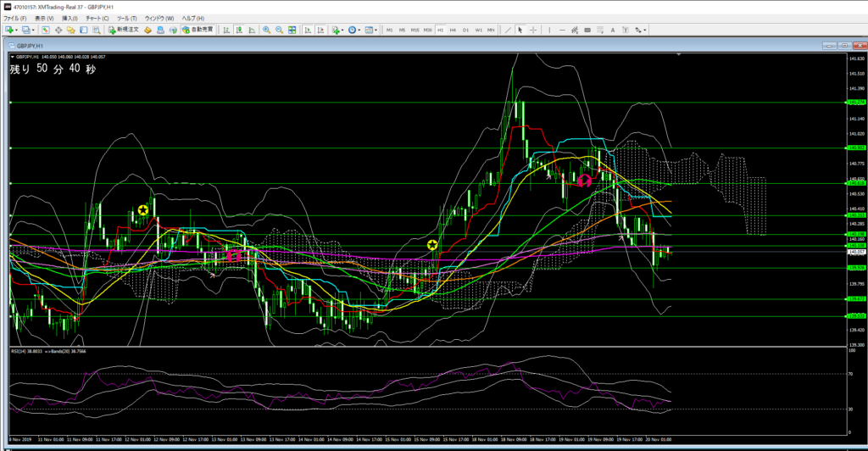The image size is (868, 451).
Task: Expand the Templates dropdown arrow
Action: click(376, 30)
